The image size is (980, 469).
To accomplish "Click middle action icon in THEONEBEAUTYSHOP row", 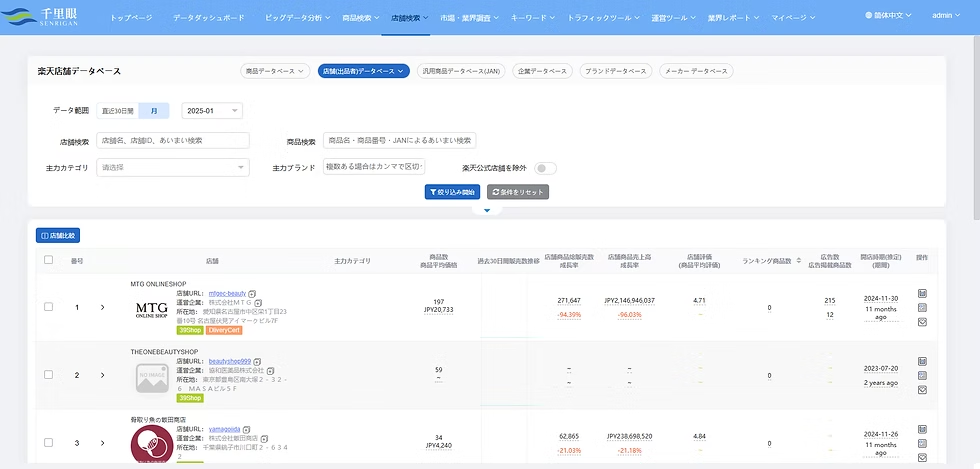I will coord(922,376).
